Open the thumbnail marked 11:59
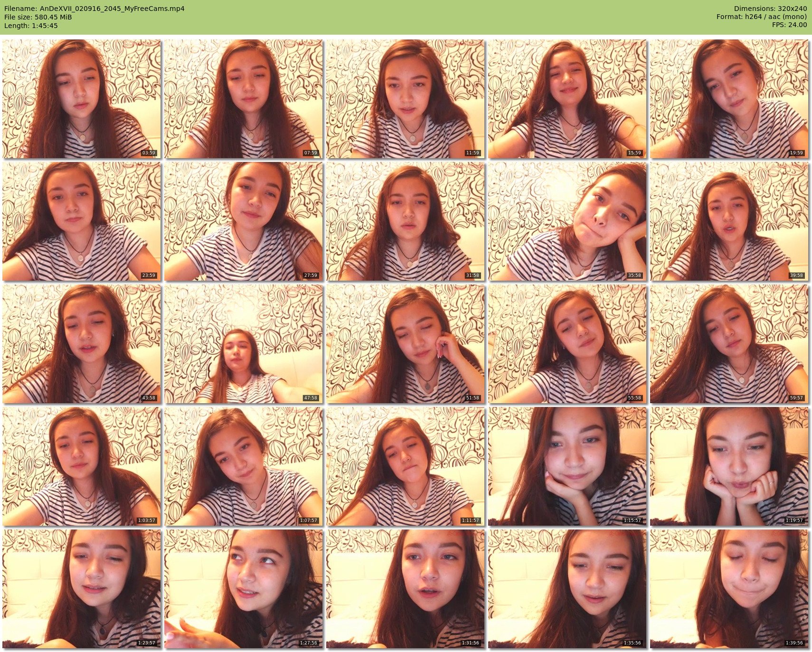Screen dimensions: 812x652 [405, 99]
